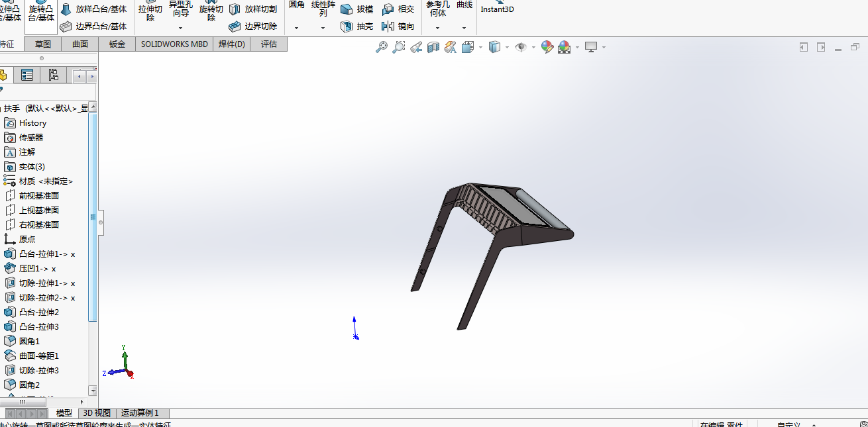This screenshot has width=868, height=427.
Task: Click the View Settings monitor icon
Action: pos(591,47)
